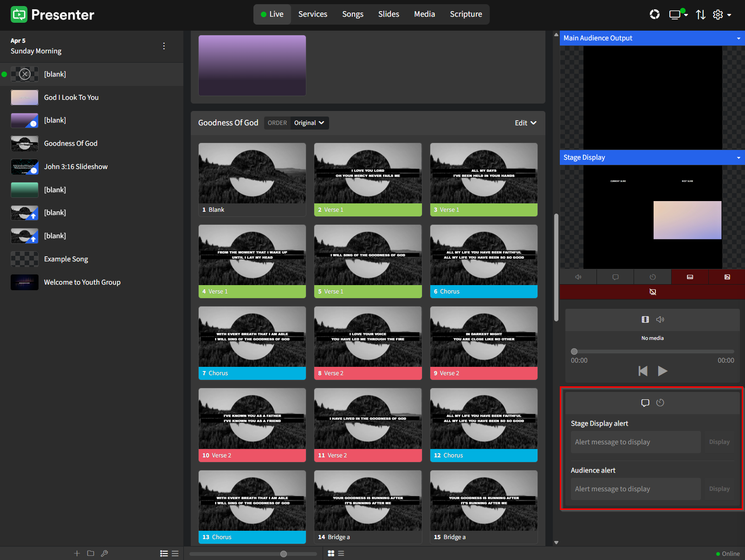Open the Main Audience Output dropdown
This screenshot has width=745, height=560.
pos(738,38)
